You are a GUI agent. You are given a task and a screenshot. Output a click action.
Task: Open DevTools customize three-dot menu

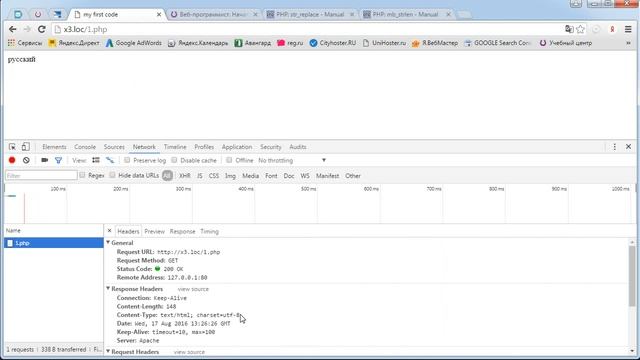(615, 147)
